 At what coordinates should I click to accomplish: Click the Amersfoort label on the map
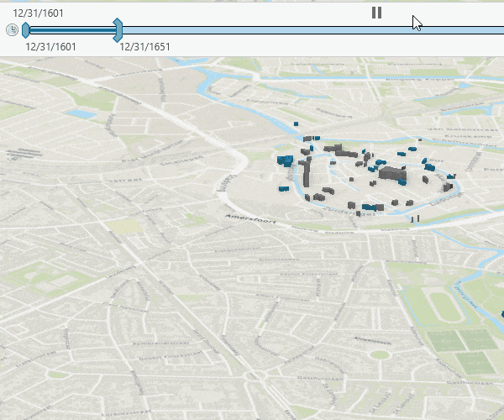pos(250,219)
